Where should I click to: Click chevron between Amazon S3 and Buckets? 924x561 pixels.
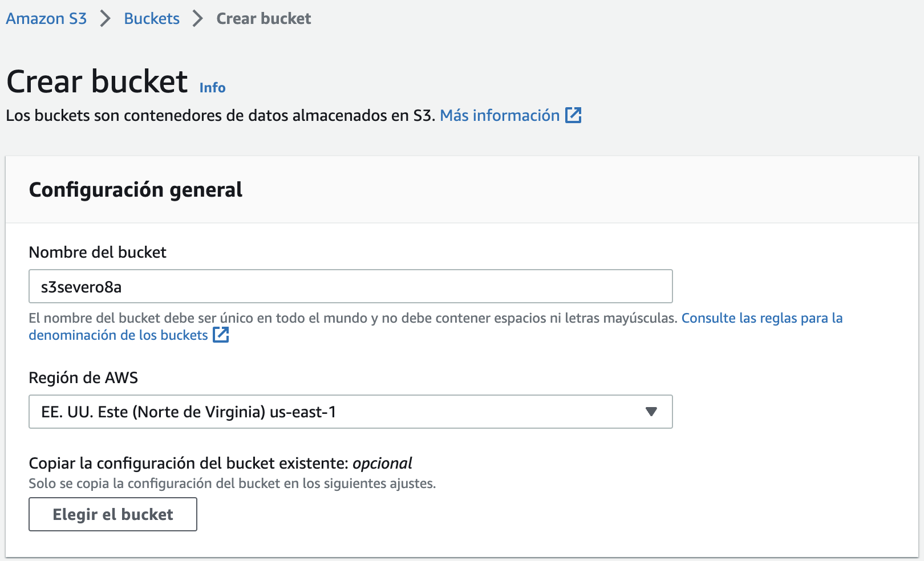point(105,19)
